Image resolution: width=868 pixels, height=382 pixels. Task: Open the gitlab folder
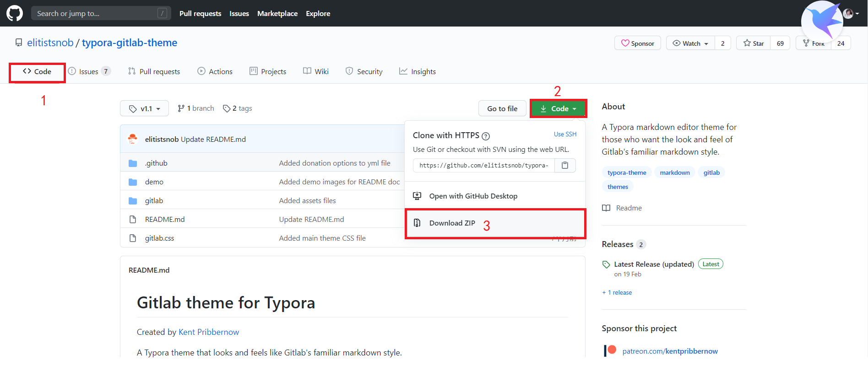[154, 200]
